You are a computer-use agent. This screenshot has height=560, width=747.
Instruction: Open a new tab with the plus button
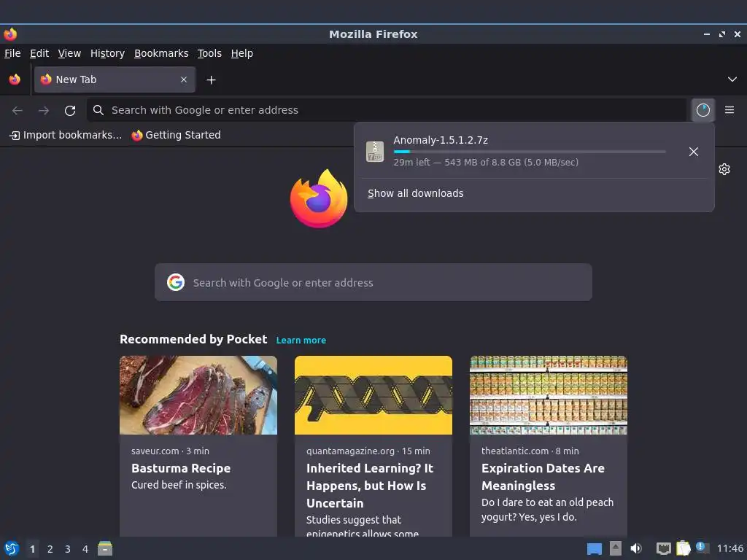tap(211, 80)
